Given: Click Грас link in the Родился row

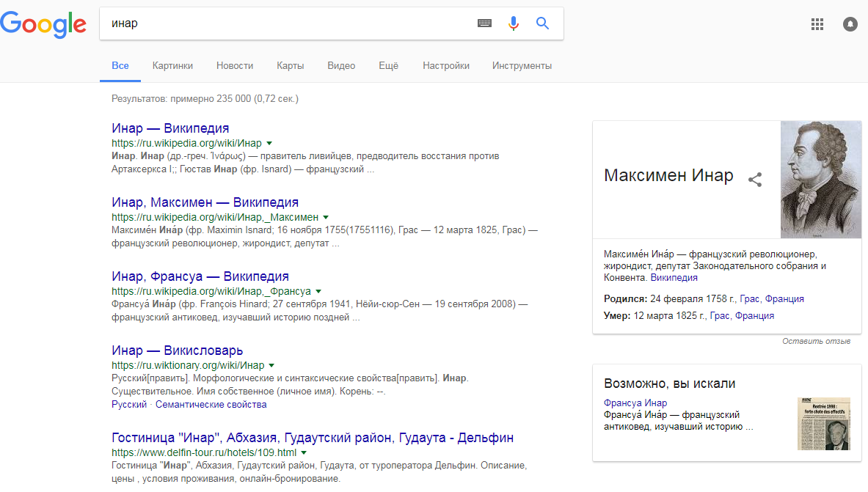Looking at the screenshot, I should click(750, 299).
